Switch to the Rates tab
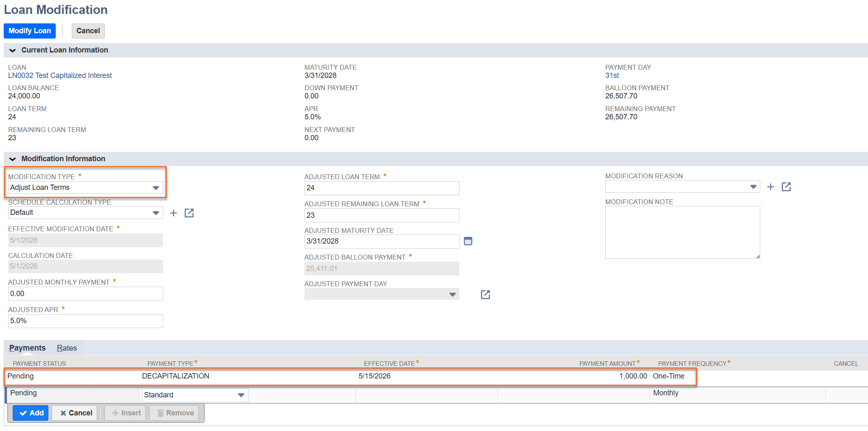This screenshot has height=431, width=868. coord(67,348)
